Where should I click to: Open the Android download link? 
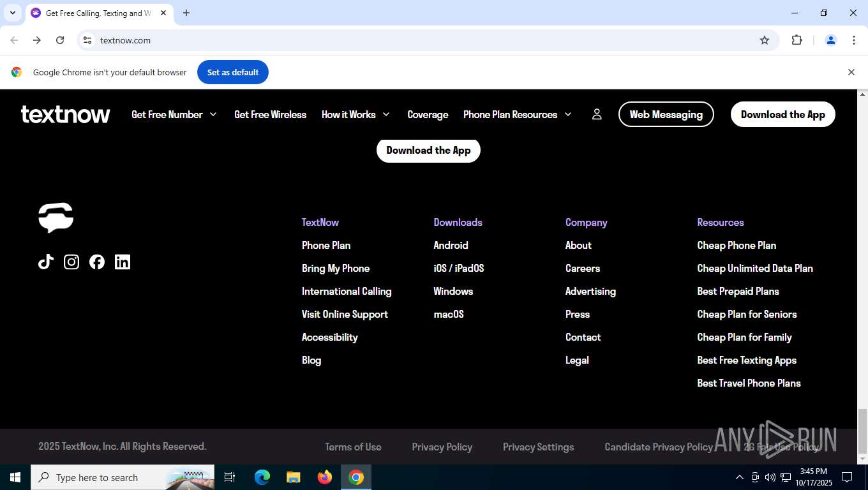(451, 245)
